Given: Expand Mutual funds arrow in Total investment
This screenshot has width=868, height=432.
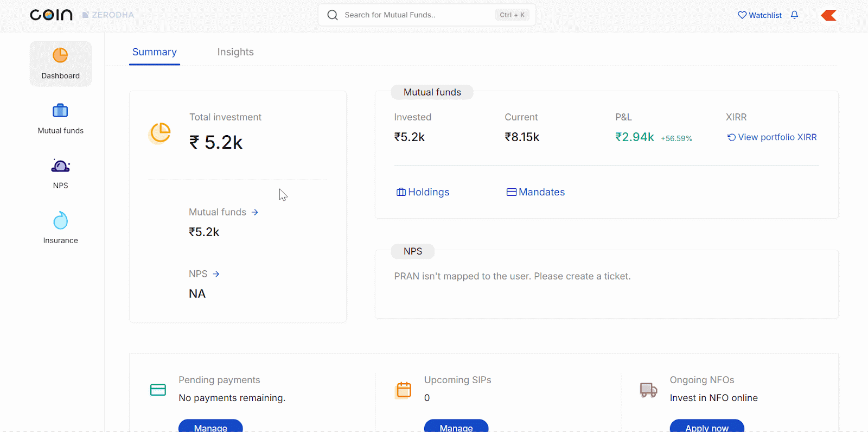Looking at the screenshot, I should pos(254,212).
